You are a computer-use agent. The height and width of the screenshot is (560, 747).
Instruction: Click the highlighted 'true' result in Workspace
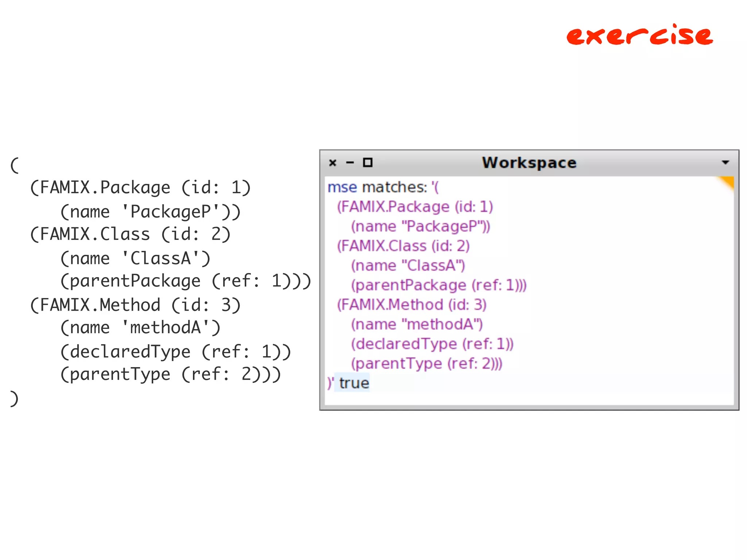tap(354, 383)
